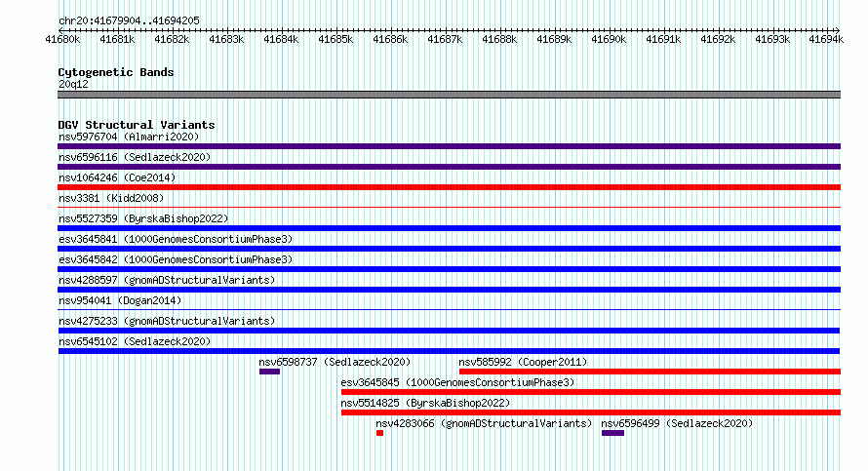Click the esv3645842 (1000GenomesConsortiumPhase3) label
868x471 pixels.
click(x=176, y=259)
